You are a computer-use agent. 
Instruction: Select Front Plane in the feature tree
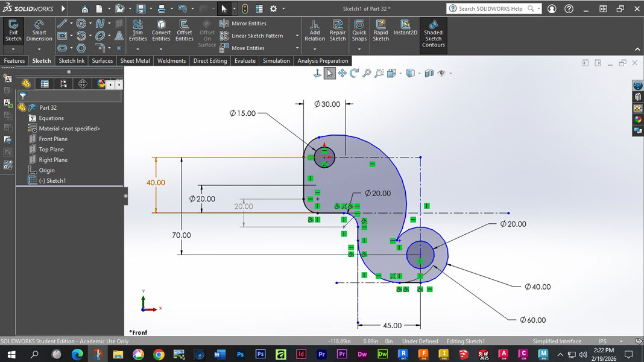(x=53, y=139)
